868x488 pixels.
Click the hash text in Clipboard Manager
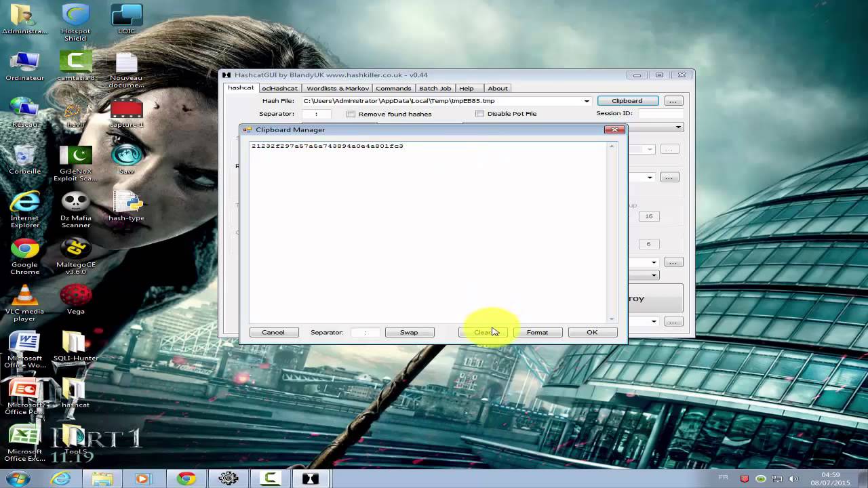point(327,146)
